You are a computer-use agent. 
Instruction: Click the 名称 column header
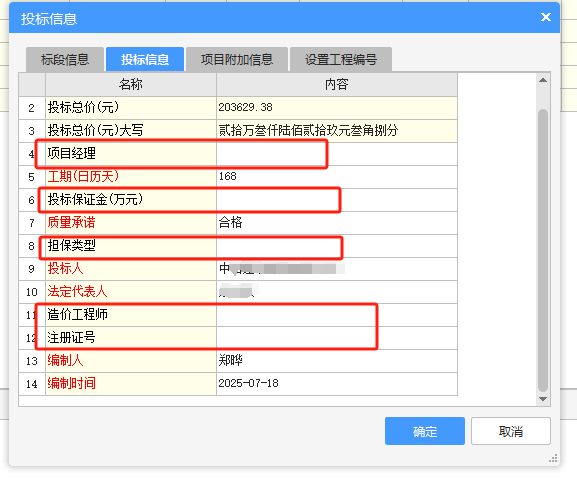point(131,85)
